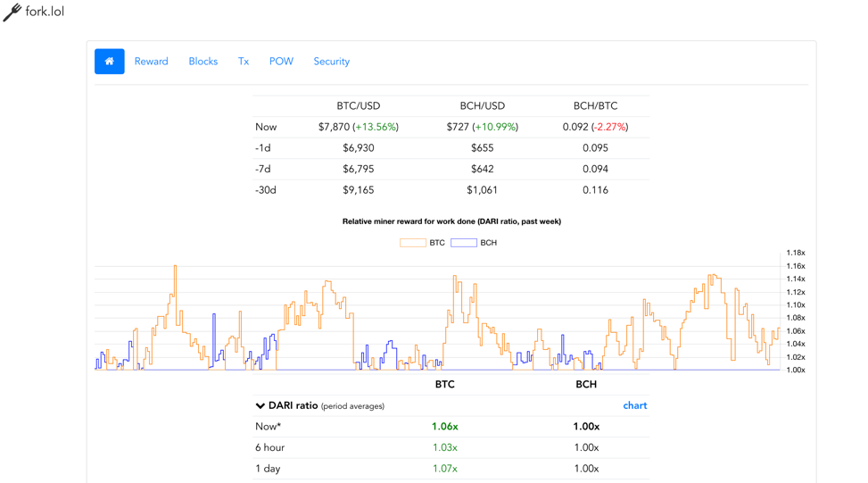Click the -30d BCH price $1,061

pyautogui.click(x=482, y=190)
